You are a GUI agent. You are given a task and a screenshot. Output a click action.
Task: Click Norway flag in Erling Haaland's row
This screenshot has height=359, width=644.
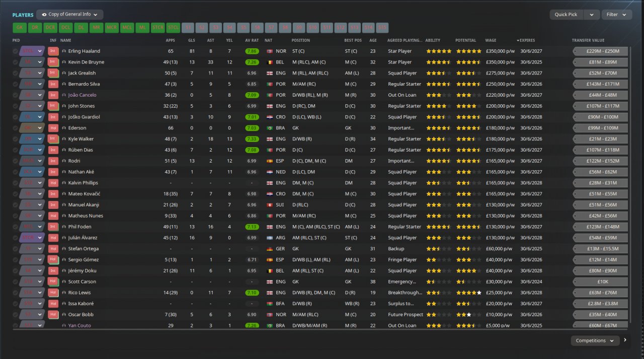coord(269,51)
